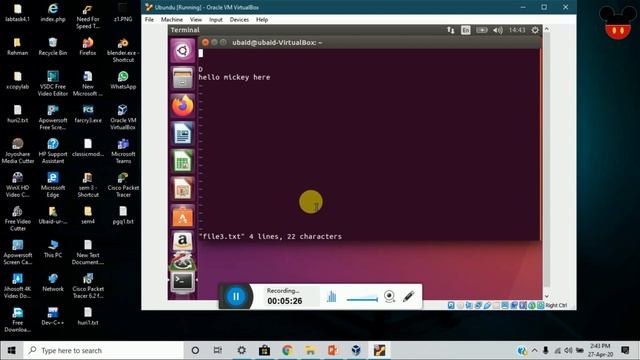
Task: Click the recorder audio level bars icon
Action: click(331, 296)
